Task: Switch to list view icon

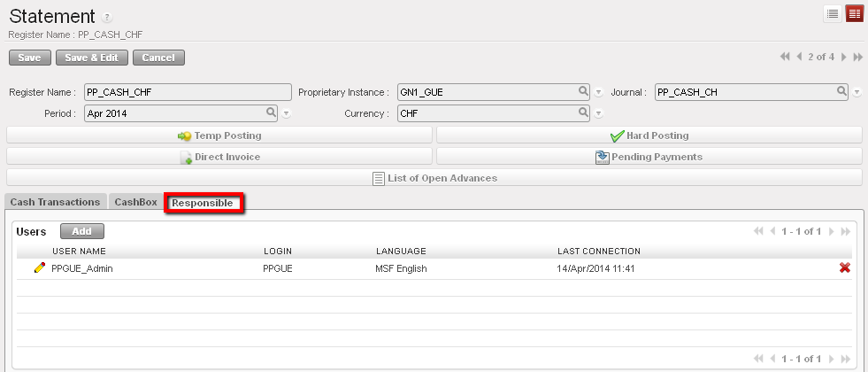Action: pos(833,13)
